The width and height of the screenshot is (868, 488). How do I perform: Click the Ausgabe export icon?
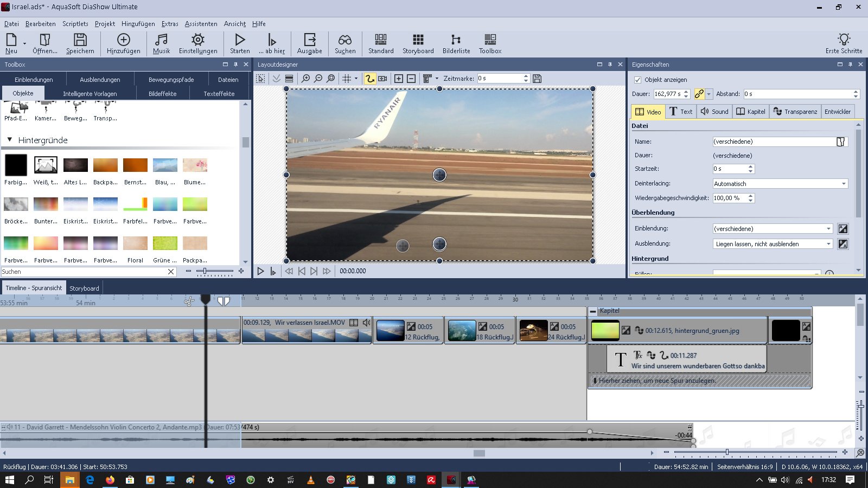(309, 43)
